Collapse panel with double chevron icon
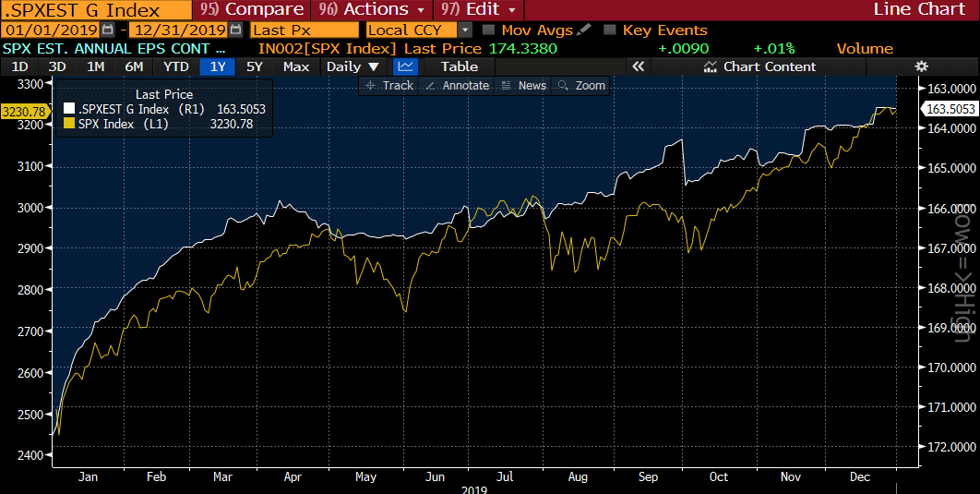The height and width of the screenshot is (494, 980). click(638, 66)
